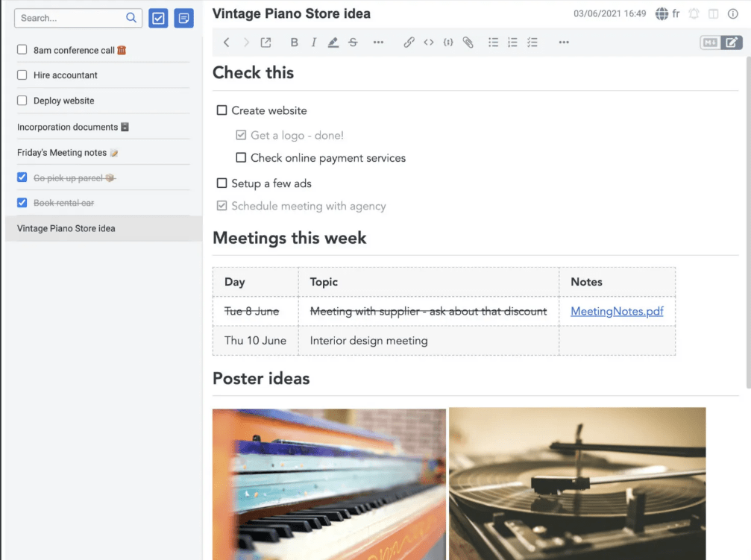Image resolution: width=751 pixels, height=560 pixels.
Task: Attach a file with the paperclip icon
Action: tap(468, 43)
